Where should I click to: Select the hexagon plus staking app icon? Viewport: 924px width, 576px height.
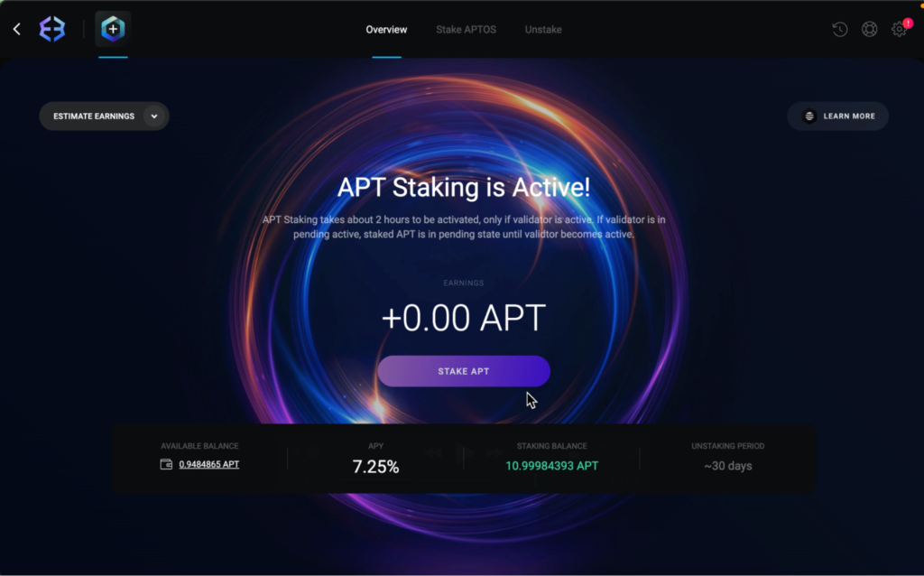[x=113, y=29]
